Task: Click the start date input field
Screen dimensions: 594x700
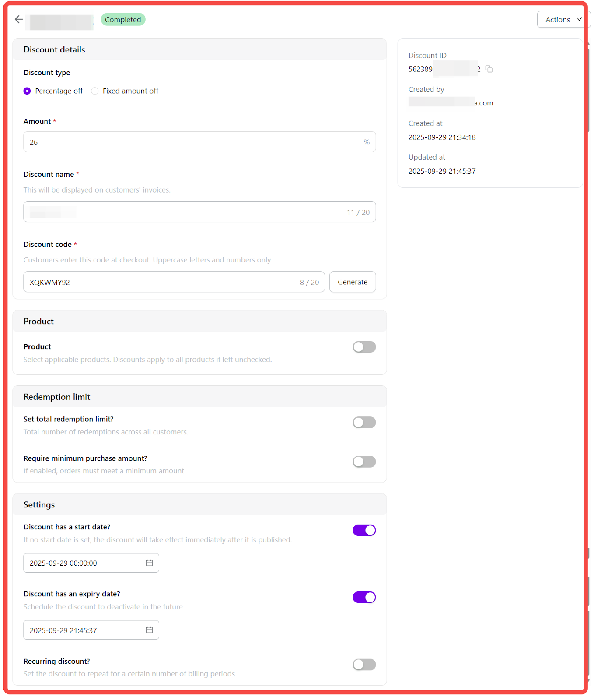Action: 83,563
